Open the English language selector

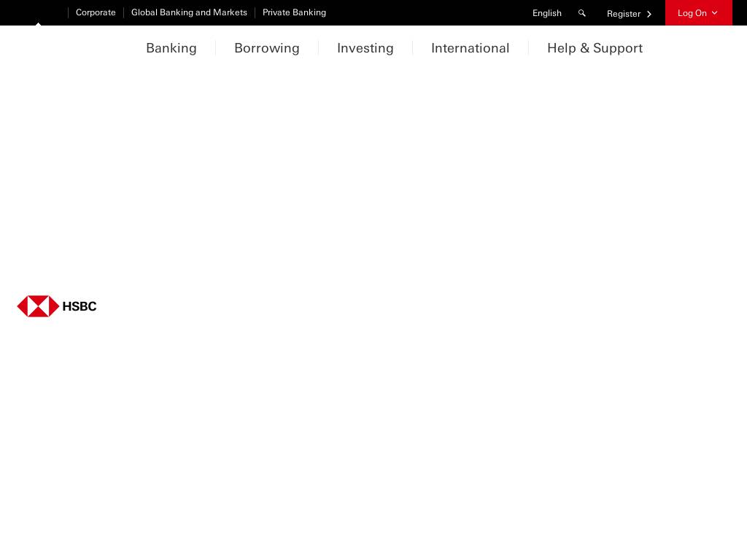546,13
